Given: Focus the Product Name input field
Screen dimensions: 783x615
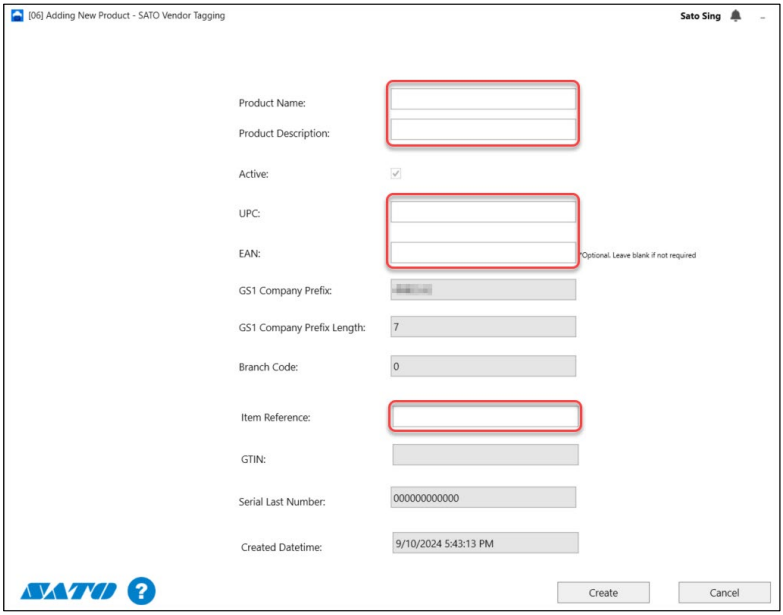Looking at the screenshot, I should click(483, 99).
